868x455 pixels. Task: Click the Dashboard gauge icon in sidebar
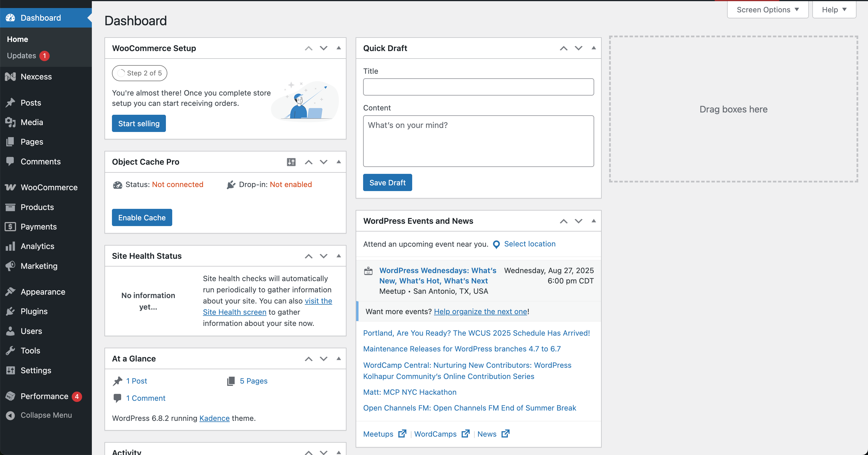[10, 18]
